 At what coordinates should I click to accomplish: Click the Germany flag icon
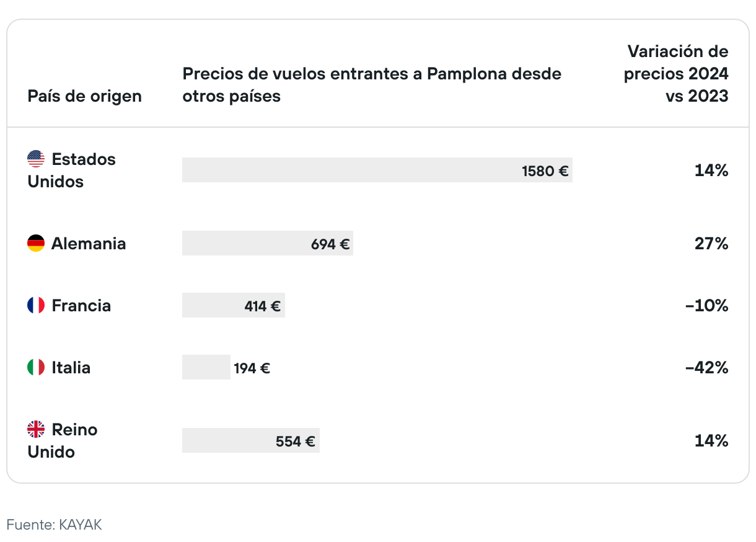pyautogui.click(x=36, y=243)
